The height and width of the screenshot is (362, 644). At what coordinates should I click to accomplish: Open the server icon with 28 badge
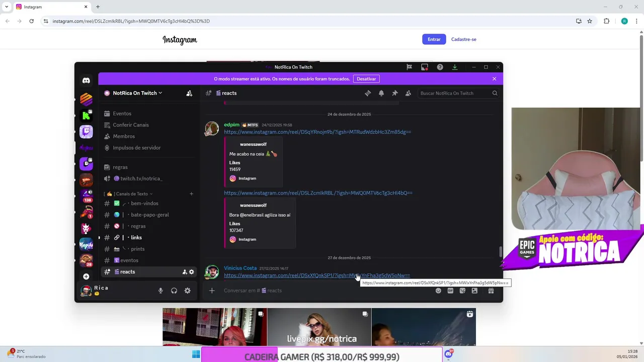point(86,260)
